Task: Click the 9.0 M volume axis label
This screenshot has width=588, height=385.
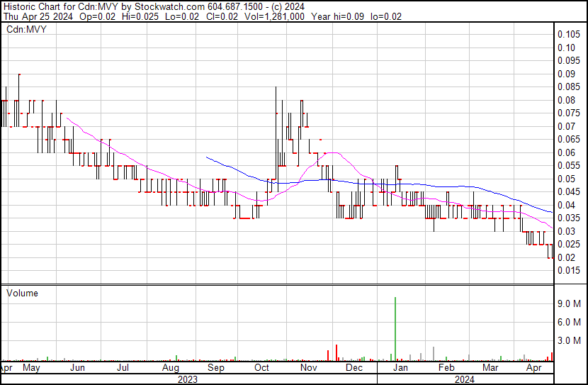Action: [569, 303]
